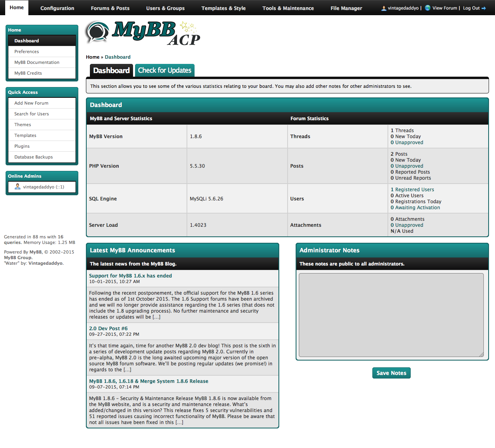The image size is (495, 448).
Task: Open Templates from Quick Access
Action: 42,135
